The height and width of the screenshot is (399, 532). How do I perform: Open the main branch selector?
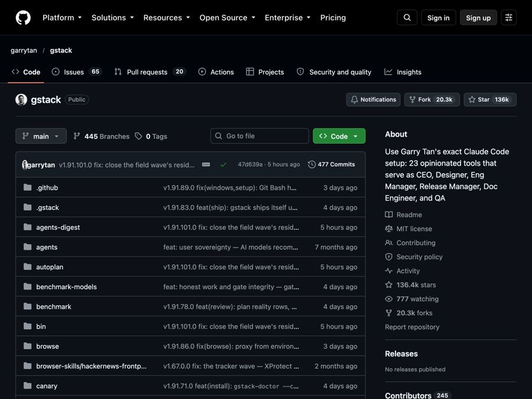(41, 136)
